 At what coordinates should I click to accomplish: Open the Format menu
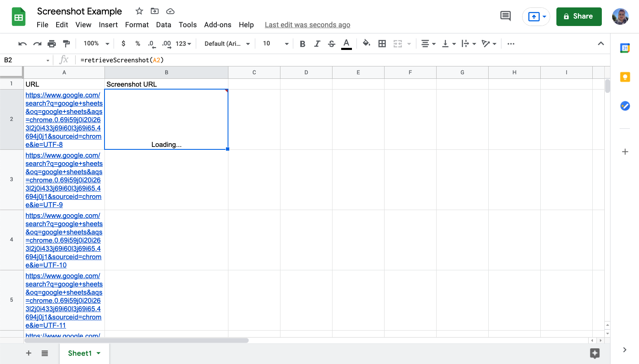pos(137,25)
